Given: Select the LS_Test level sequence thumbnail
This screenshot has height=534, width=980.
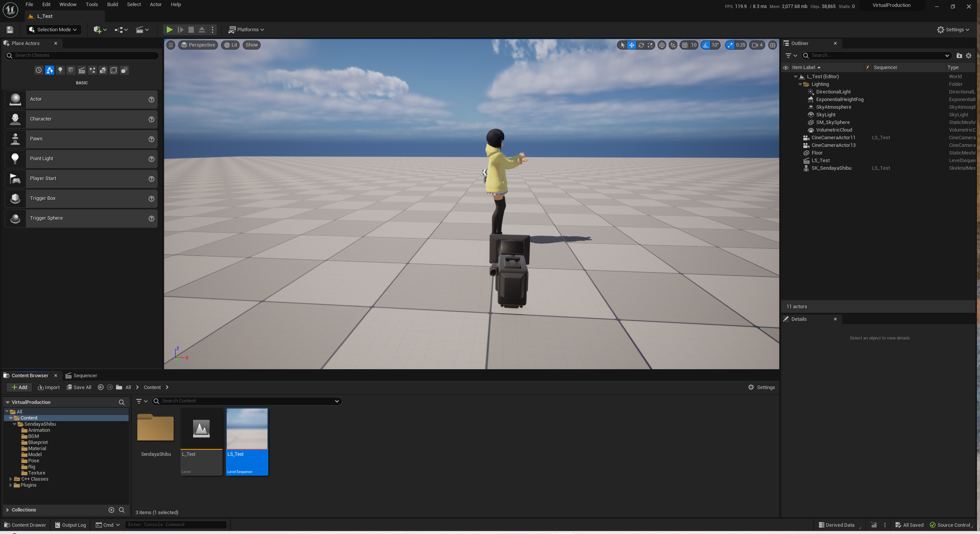Looking at the screenshot, I should point(247,428).
